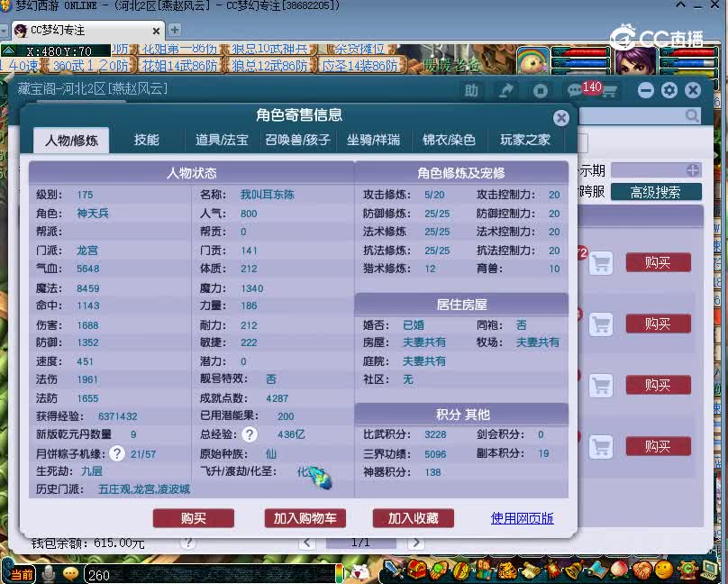
Task: Click the character name 我叫耳东陈
Action: tap(268, 195)
